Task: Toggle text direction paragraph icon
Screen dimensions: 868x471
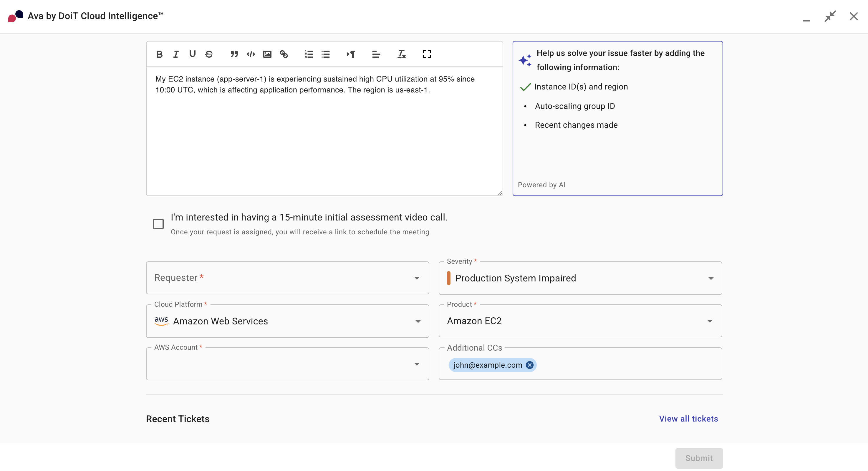Action: click(x=351, y=54)
